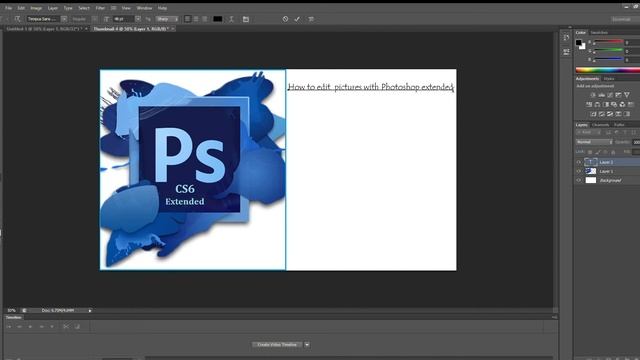Switch to the Color panel tab
Screen dimensions: 640x360
[581, 32]
